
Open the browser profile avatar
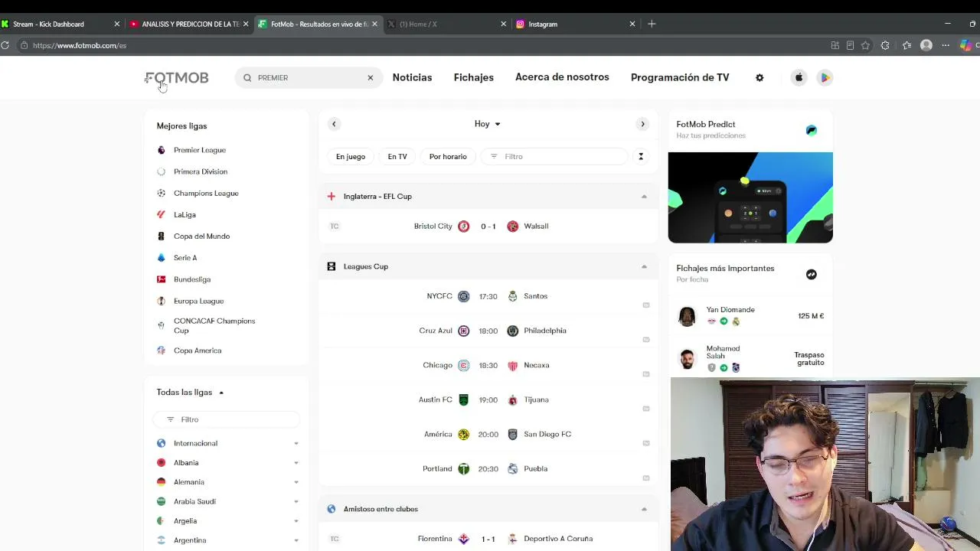pos(926,45)
